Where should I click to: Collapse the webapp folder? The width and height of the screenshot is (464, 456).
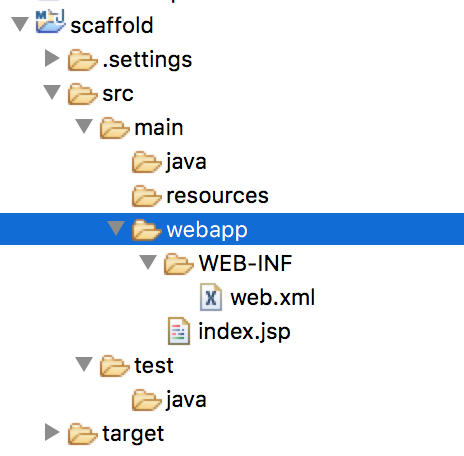click(x=116, y=228)
